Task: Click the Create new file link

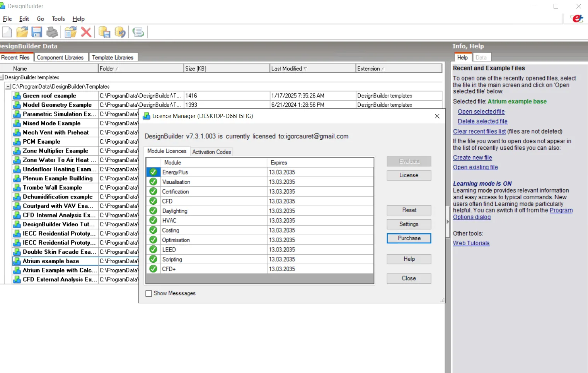Action: point(472,157)
